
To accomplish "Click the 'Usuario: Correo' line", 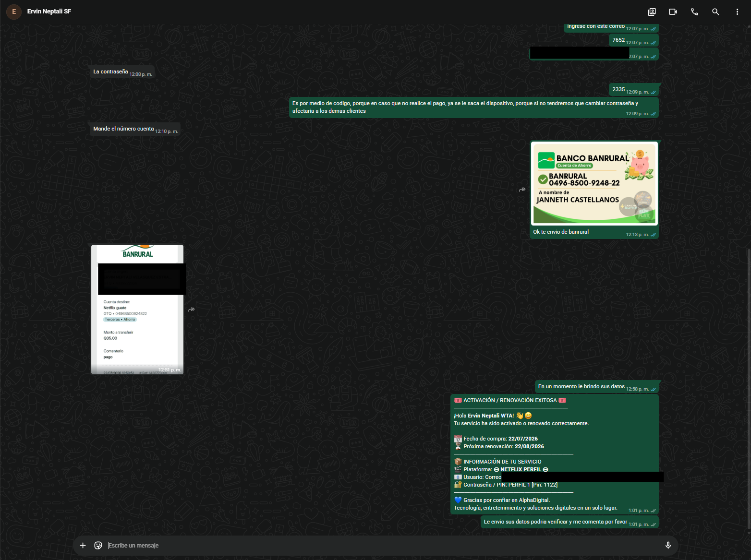I will tap(477, 477).
